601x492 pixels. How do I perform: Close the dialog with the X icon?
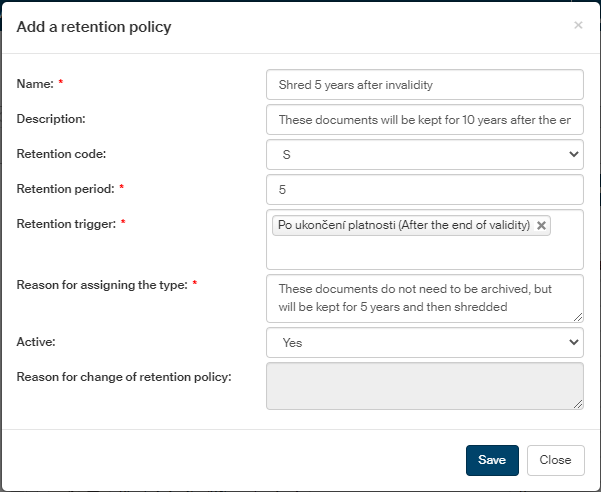(578, 25)
